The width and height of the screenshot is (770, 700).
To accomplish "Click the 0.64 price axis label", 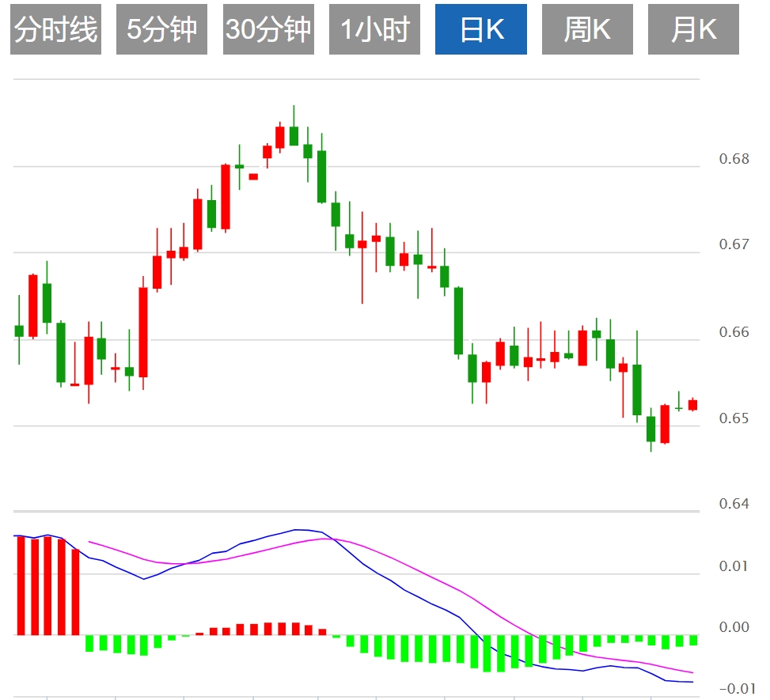I will pos(734,504).
